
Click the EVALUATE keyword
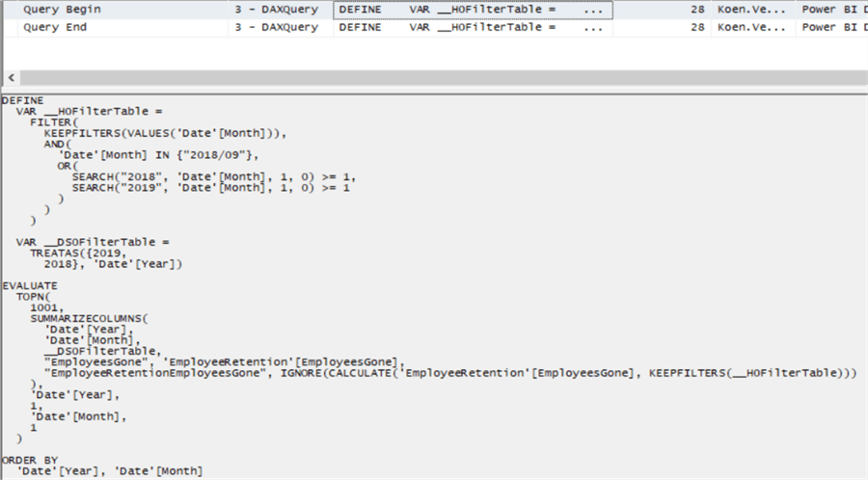[30, 286]
